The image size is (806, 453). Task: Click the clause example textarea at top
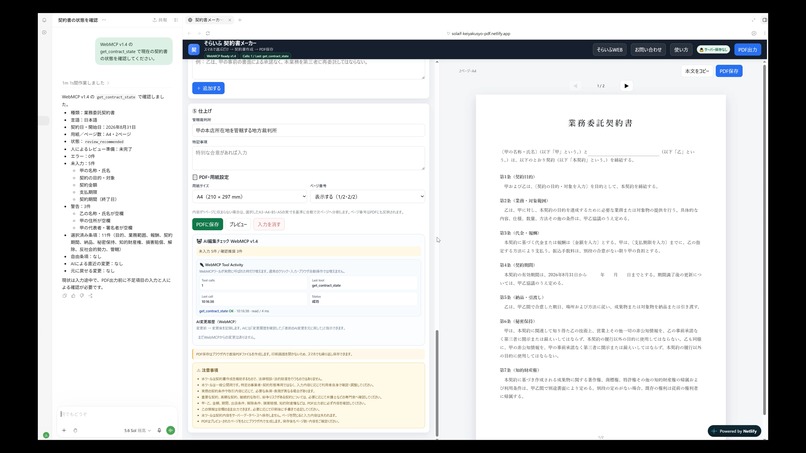point(308,68)
